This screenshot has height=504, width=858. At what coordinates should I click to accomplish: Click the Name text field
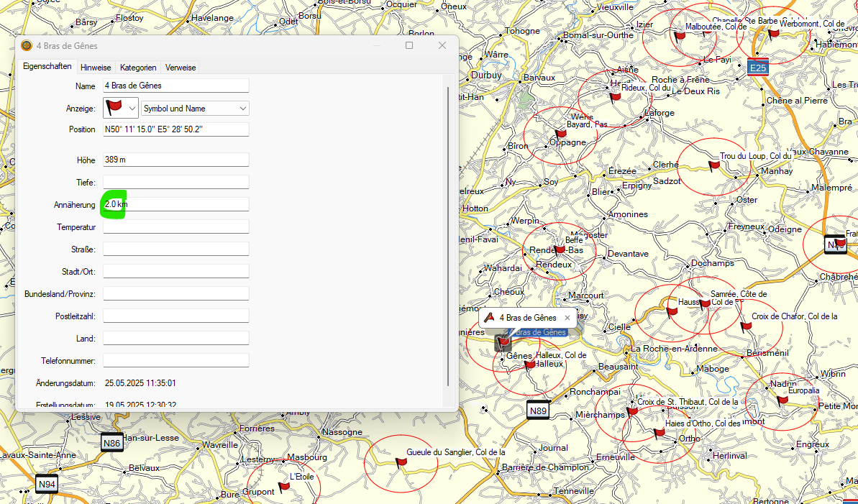(x=175, y=86)
